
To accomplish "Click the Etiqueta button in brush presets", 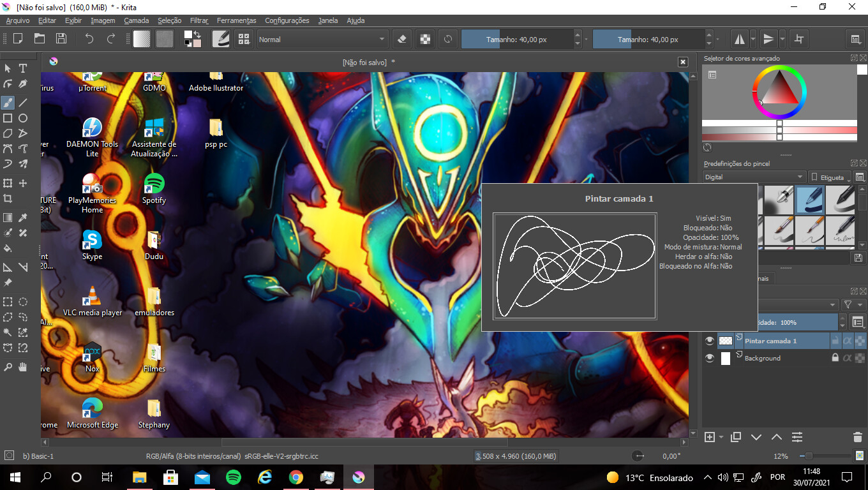I will [x=828, y=177].
